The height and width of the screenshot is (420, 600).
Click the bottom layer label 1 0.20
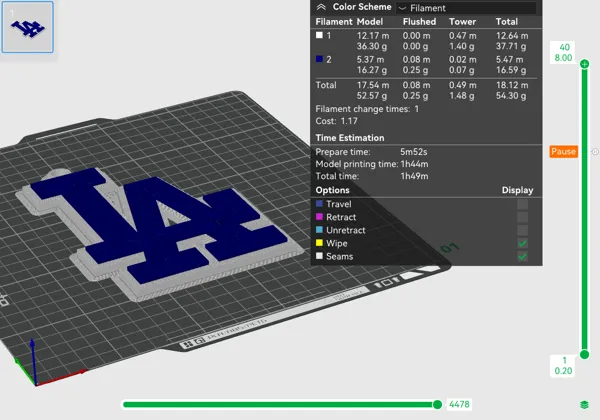click(563, 366)
